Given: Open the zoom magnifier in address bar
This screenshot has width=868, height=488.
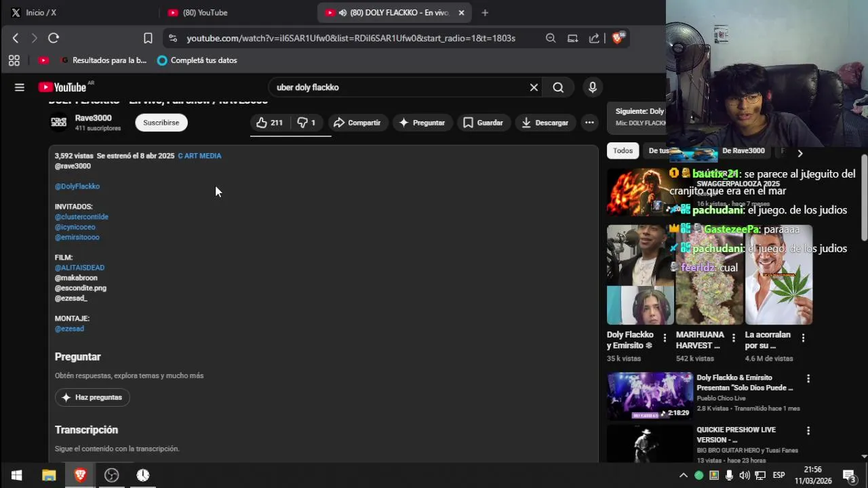Looking at the screenshot, I should tap(551, 38).
